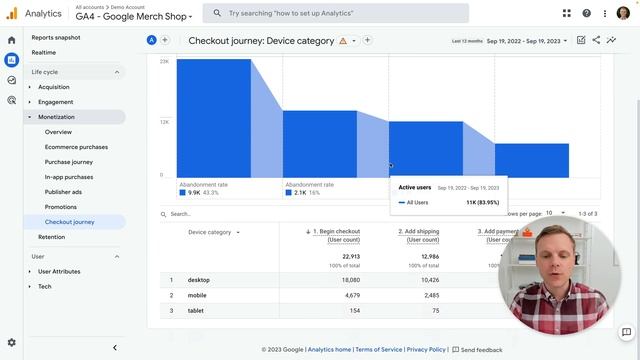Open the Google apps grid icon

567,13
